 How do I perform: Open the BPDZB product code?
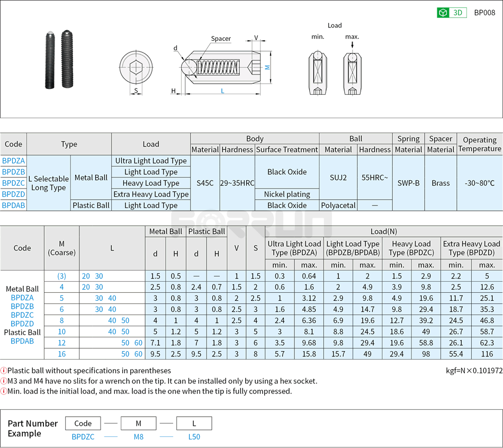coord(13,172)
